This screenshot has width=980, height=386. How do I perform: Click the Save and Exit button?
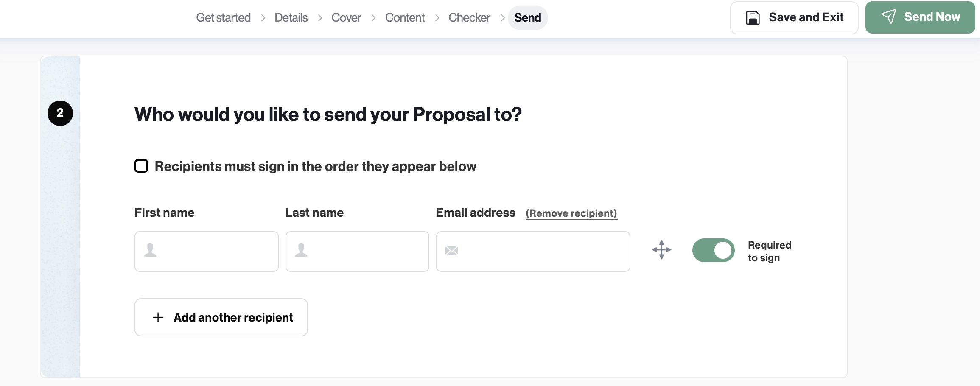pyautogui.click(x=794, y=17)
